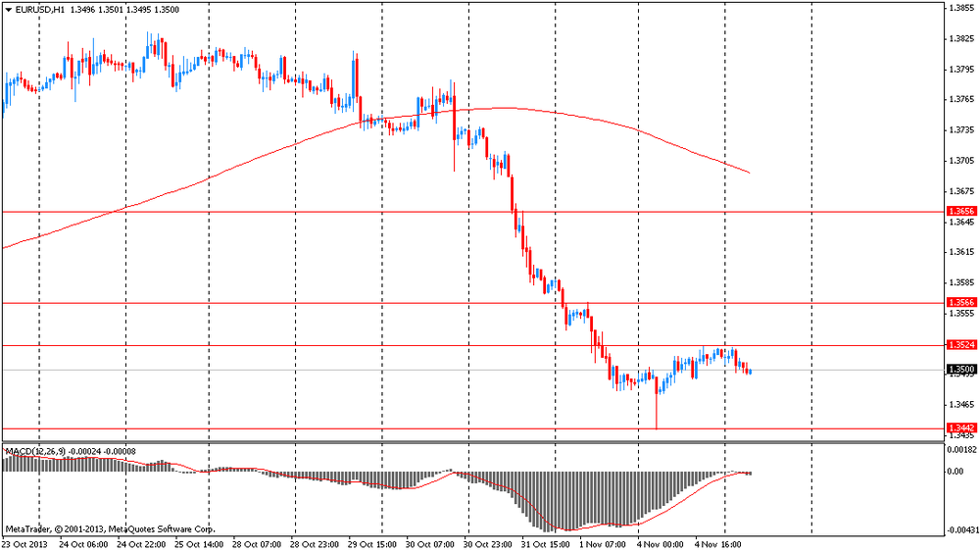Click the 1.3566 red price label
Screen dimensions: 980x552
coord(960,304)
